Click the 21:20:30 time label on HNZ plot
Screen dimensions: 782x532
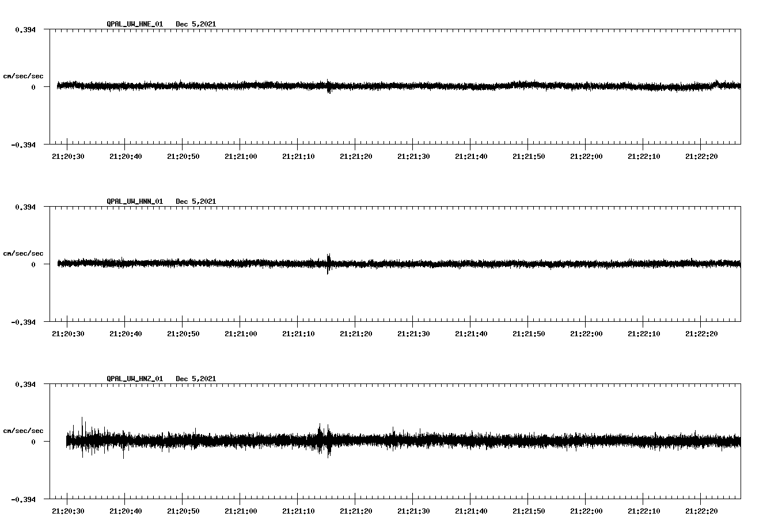[68, 511]
